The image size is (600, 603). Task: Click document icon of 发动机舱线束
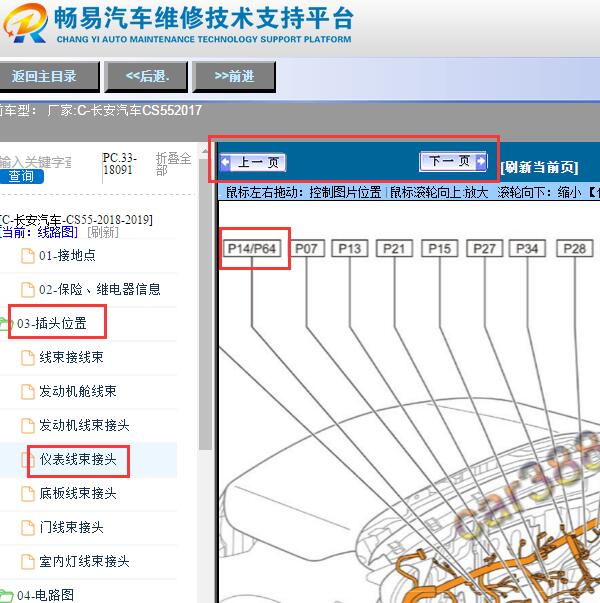tap(28, 392)
